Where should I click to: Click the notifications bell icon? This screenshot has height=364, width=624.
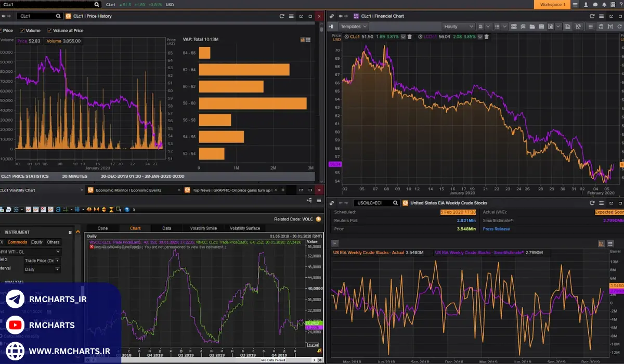pos(604,5)
